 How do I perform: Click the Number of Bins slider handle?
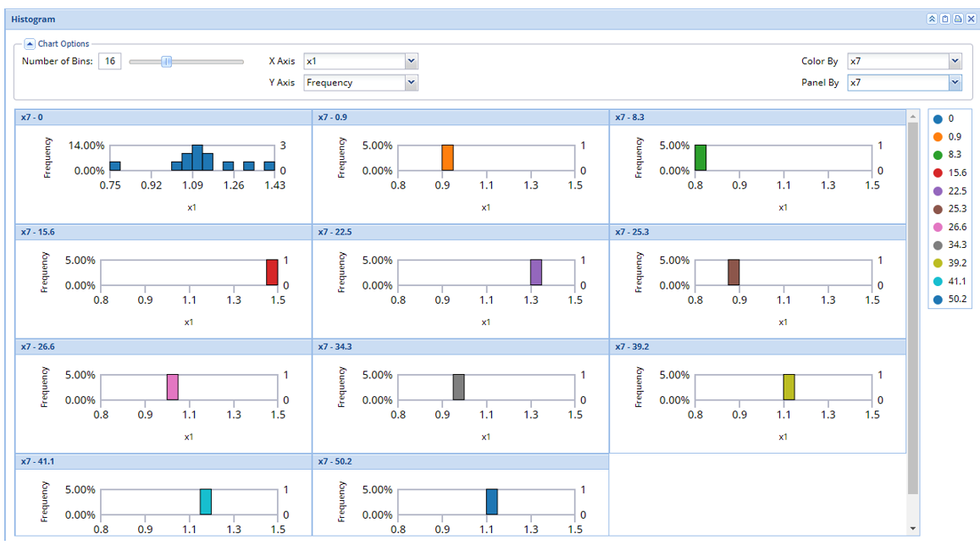tap(167, 61)
